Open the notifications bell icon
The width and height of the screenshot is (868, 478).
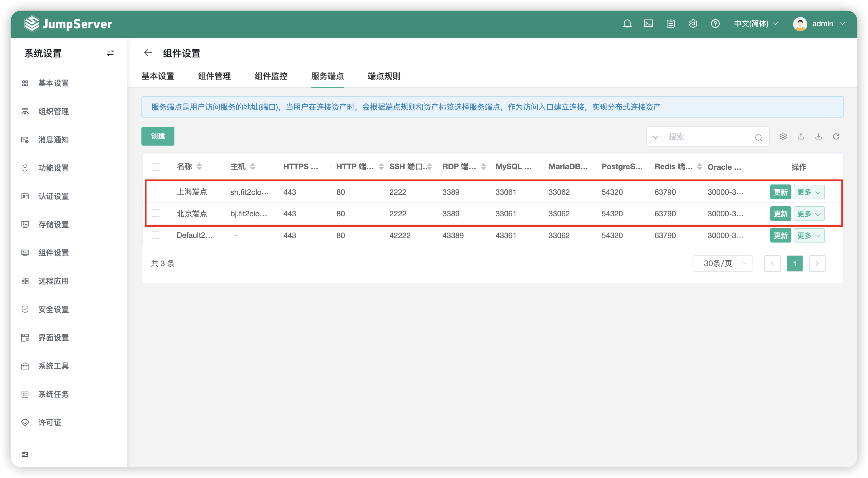coord(627,24)
